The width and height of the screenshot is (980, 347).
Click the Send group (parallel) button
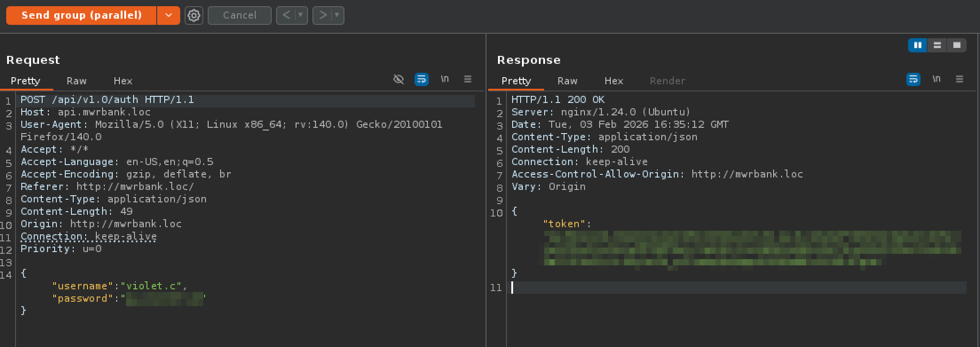pos(81,16)
